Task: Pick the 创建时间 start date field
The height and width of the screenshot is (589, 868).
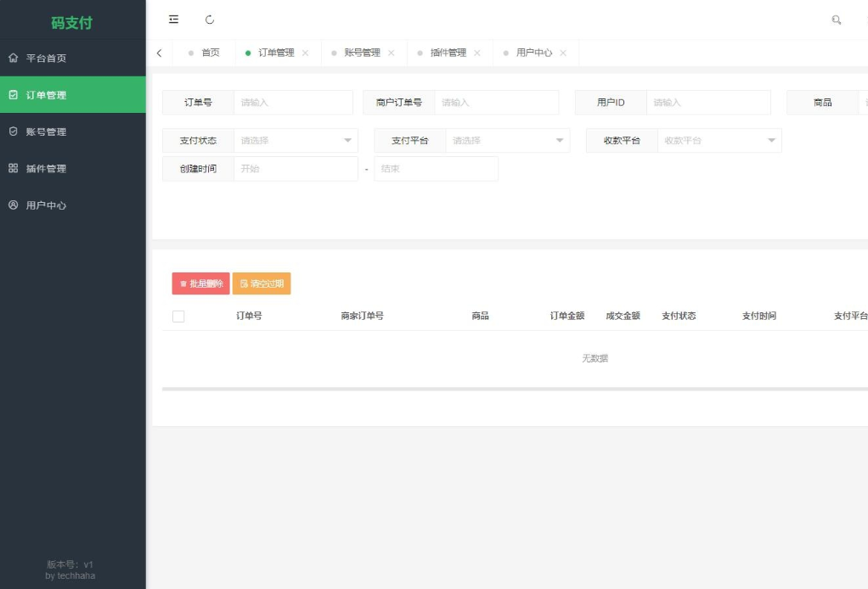Action: tap(296, 169)
